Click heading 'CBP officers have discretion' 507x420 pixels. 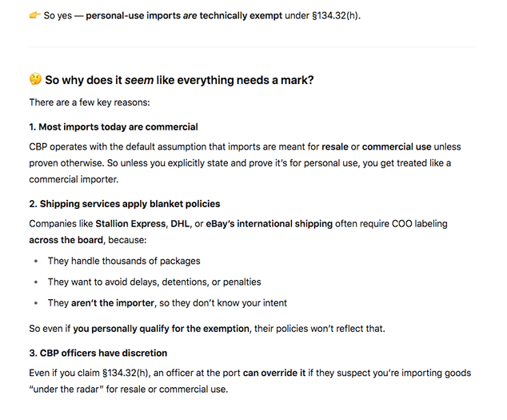coord(98,353)
